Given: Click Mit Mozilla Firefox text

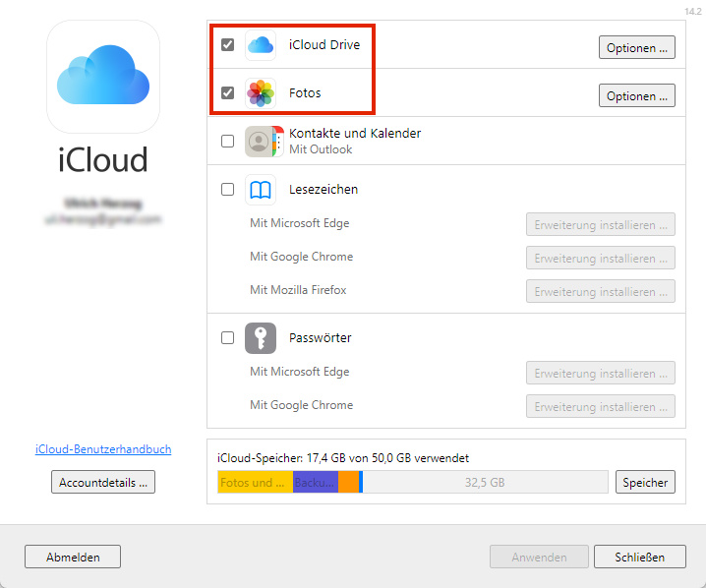Looking at the screenshot, I should (x=298, y=290).
